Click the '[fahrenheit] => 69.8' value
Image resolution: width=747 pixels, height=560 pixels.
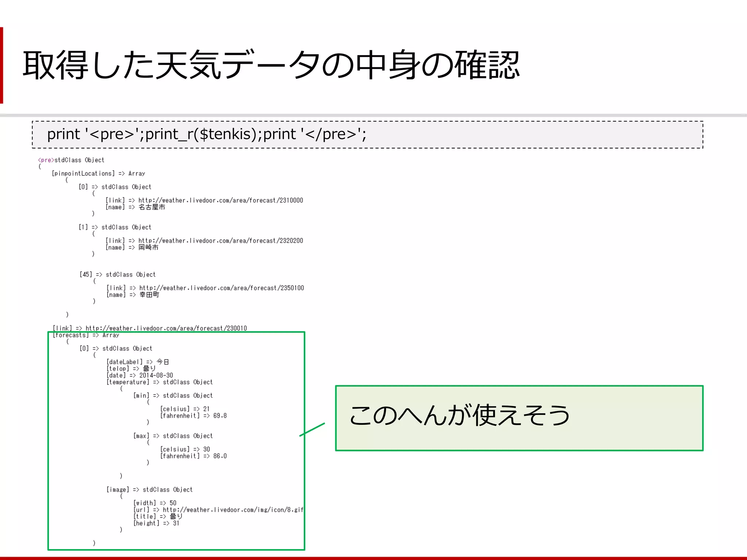(x=193, y=416)
